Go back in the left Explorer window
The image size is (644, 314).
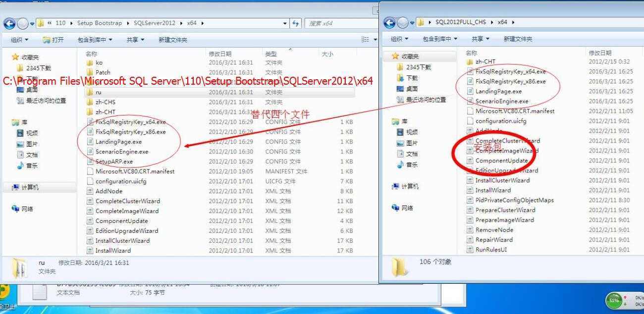click(x=9, y=23)
